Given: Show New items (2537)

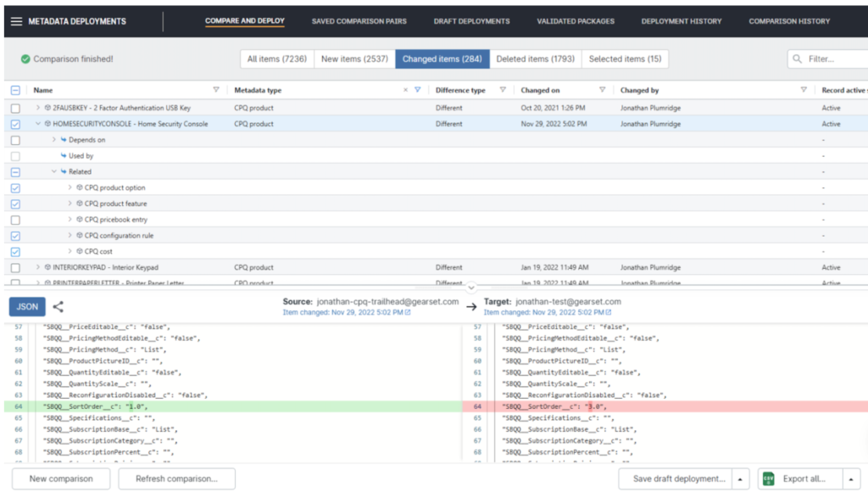Looking at the screenshot, I should tap(354, 59).
